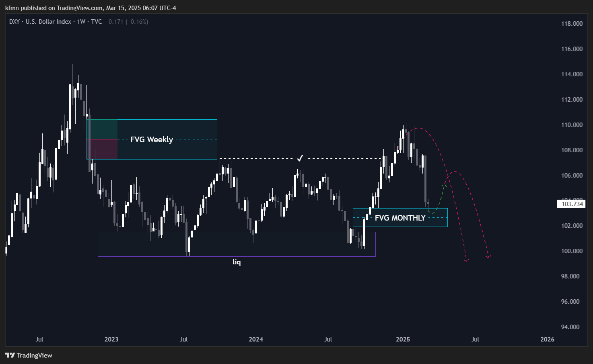Screen dimensions: 593x364
Task: Click the 118.000 price axis label
Action: [x=572, y=24]
